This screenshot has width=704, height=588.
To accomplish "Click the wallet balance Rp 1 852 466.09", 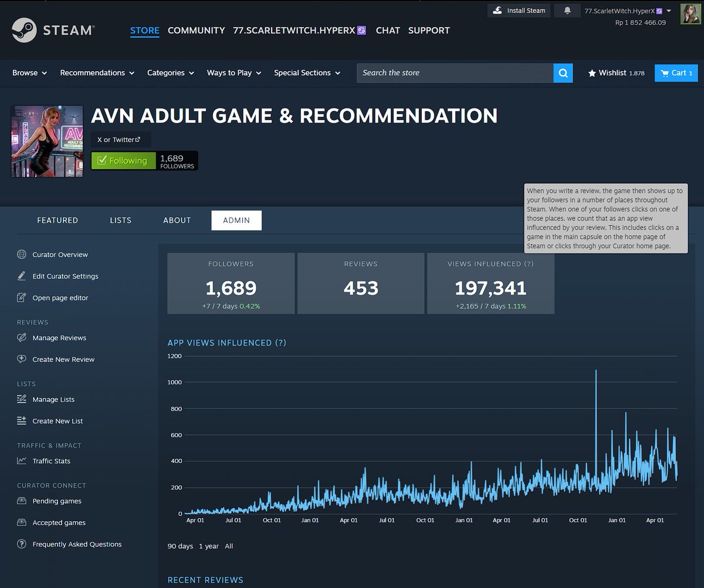I will 641,22.
